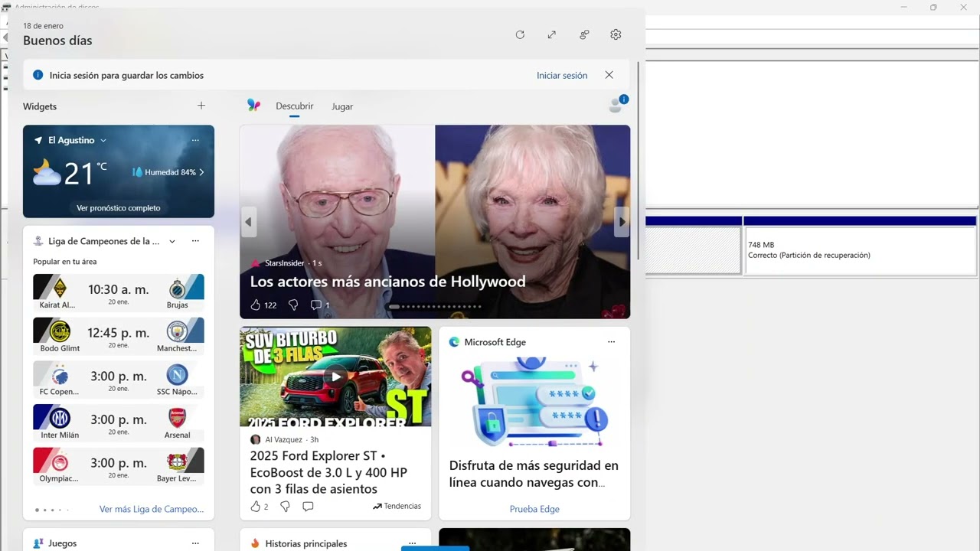
Task: Expand Humedad 84% details chevron
Action: point(201,172)
